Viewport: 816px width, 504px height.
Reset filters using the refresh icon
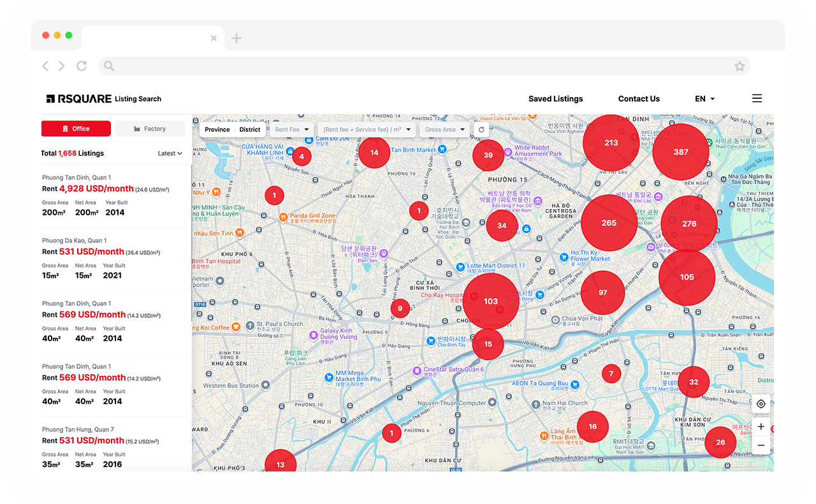click(x=481, y=129)
